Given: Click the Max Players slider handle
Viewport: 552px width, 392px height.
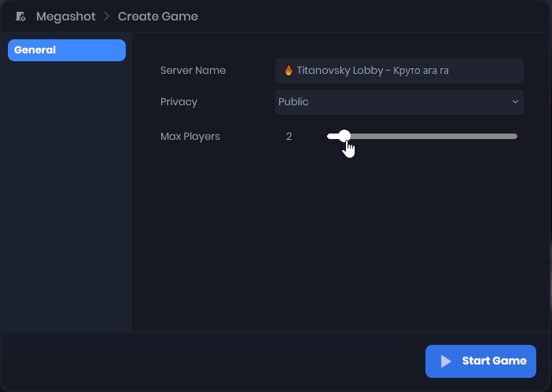Looking at the screenshot, I should pos(344,136).
